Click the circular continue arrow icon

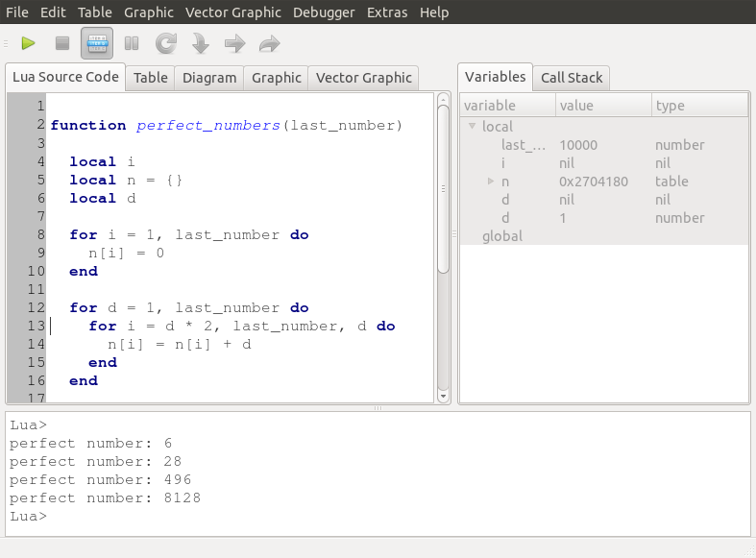coord(166,43)
